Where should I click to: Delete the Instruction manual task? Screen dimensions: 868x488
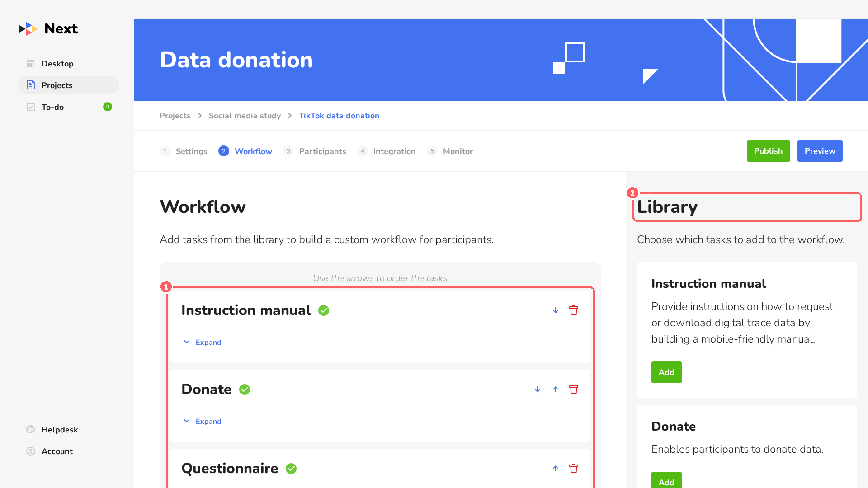click(574, 310)
